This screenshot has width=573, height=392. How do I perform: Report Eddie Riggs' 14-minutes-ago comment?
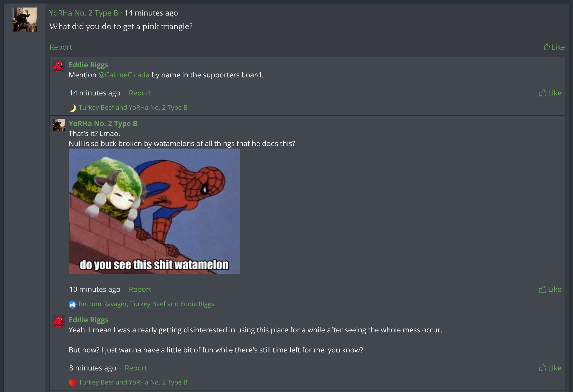pyautogui.click(x=140, y=93)
